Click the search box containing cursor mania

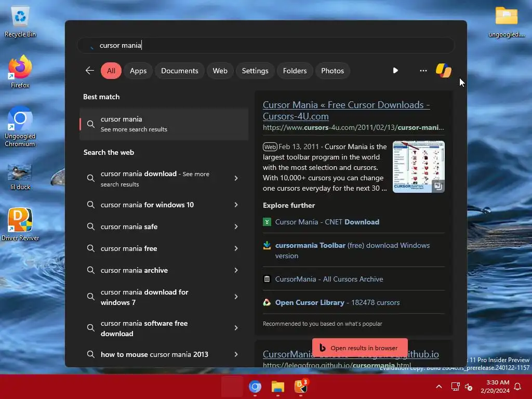pyautogui.click(x=265, y=45)
